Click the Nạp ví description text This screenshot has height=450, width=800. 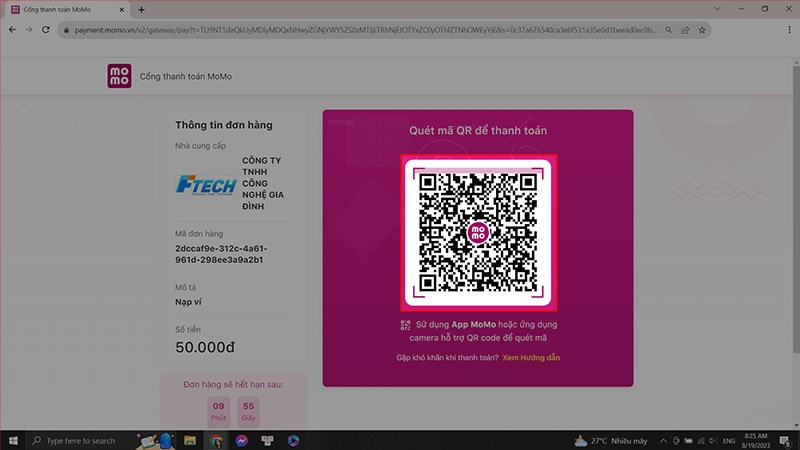pos(188,302)
